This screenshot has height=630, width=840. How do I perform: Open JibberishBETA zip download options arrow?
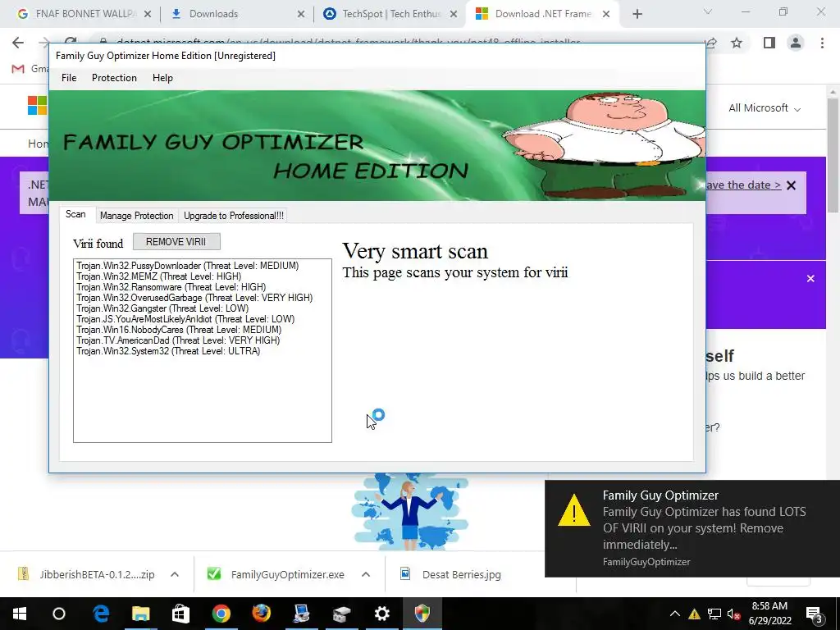click(x=175, y=574)
